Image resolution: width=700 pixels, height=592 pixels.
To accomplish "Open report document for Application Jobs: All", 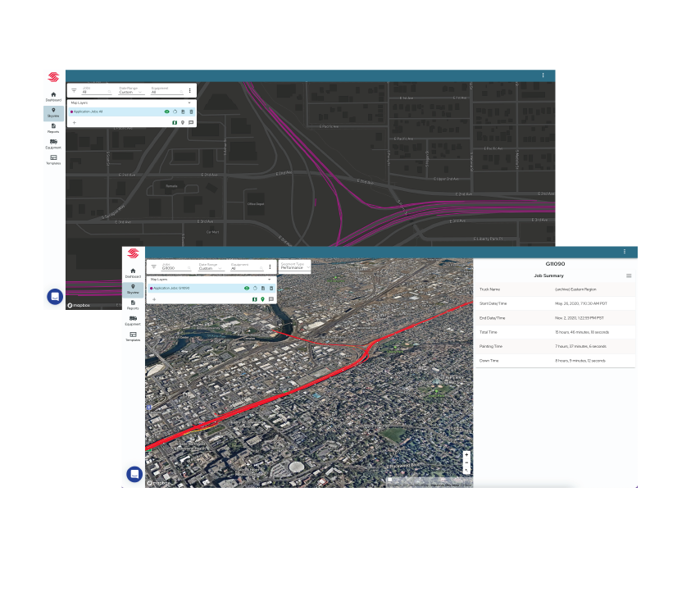I will point(183,112).
